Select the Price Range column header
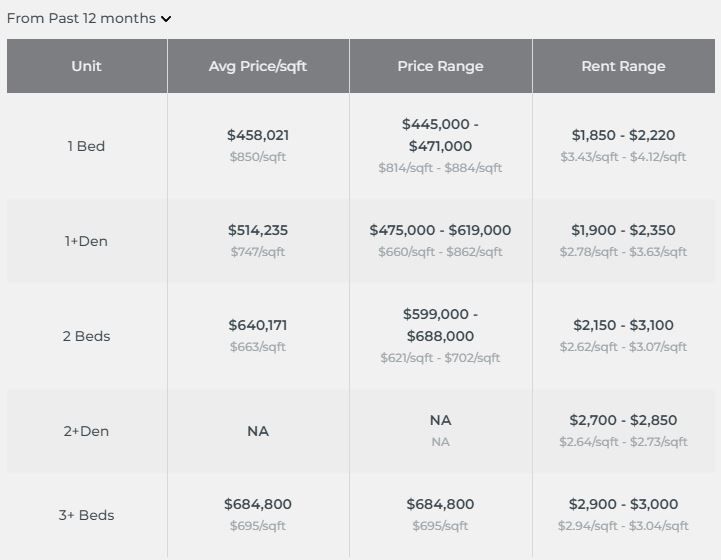 coord(440,66)
